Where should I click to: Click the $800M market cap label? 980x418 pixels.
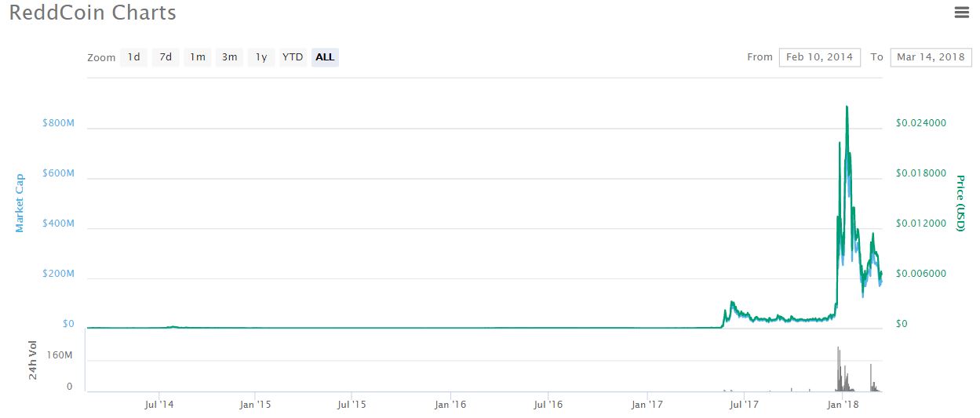point(58,123)
